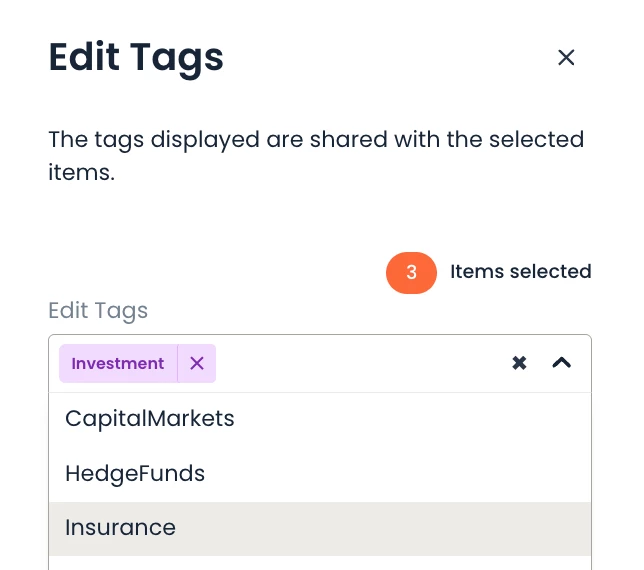Select the CapitalMarkets tag option
This screenshot has height=570, width=644.
pyautogui.click(x=150, y=418)
